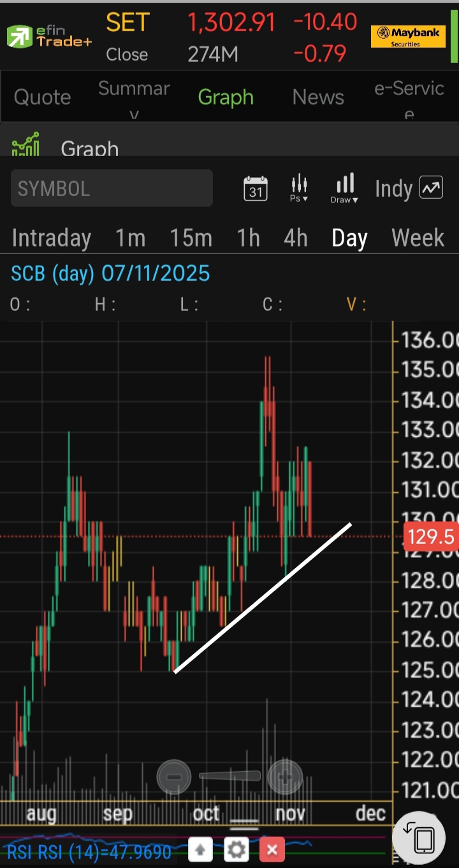The image size is (459, 868).
Task: Remove RSI indicator with red X
Action: click(x=272, y=850)
